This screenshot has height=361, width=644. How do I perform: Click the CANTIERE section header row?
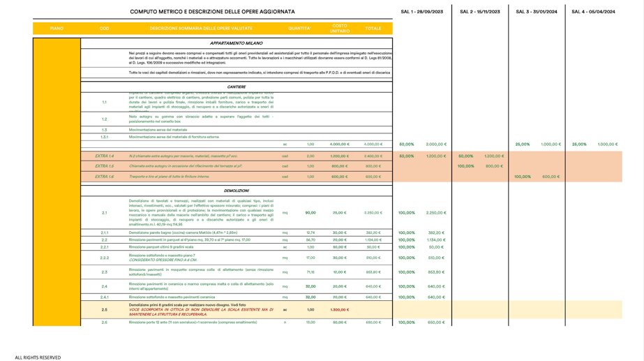coord(236,87)
